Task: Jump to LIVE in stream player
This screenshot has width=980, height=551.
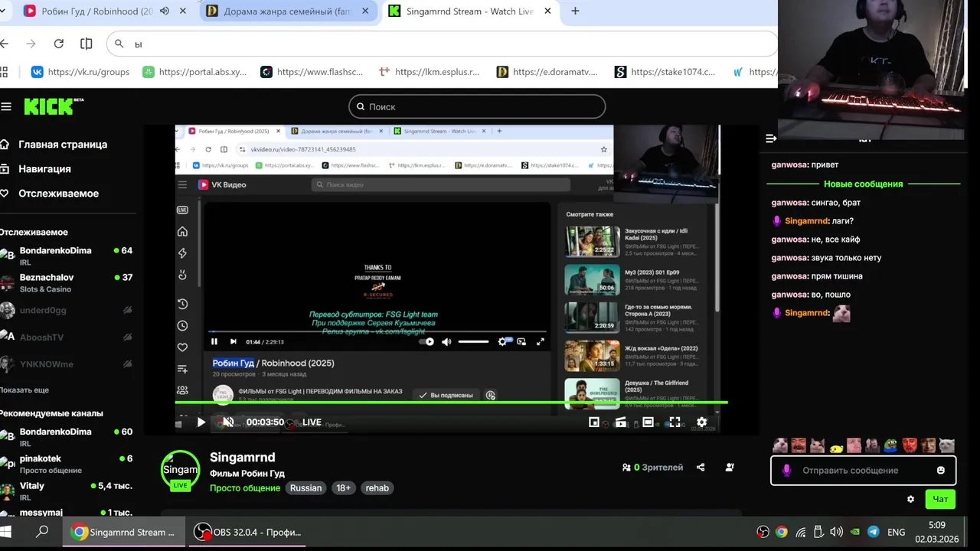Action: [x=312, y=422]
